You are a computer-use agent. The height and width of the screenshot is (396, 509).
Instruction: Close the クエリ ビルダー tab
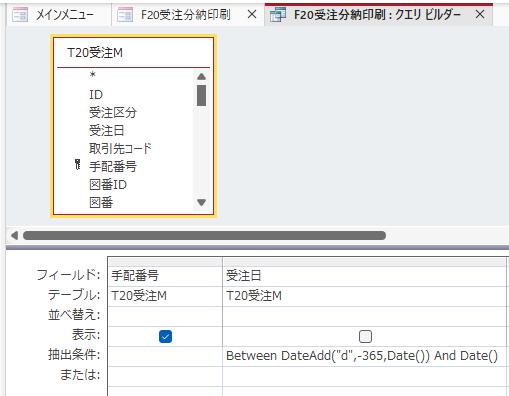(x=480, y=14)
